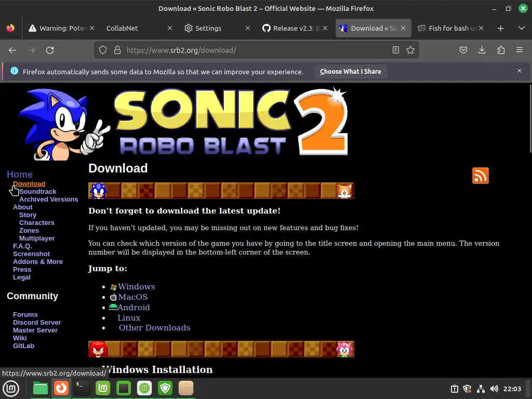Screen dimensions: 532x399
Task: Open the tracking protection shield icon
Action: coord(103,50)
